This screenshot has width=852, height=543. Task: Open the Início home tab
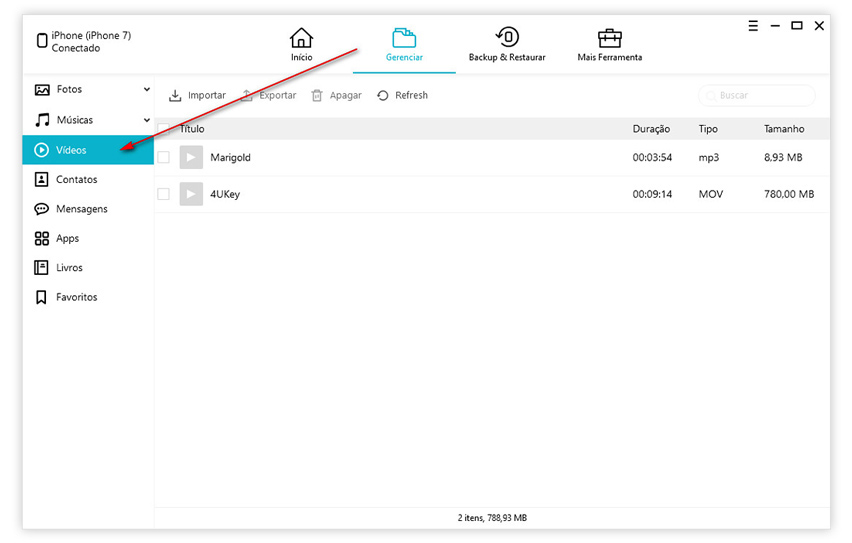(x=301, y=44)
